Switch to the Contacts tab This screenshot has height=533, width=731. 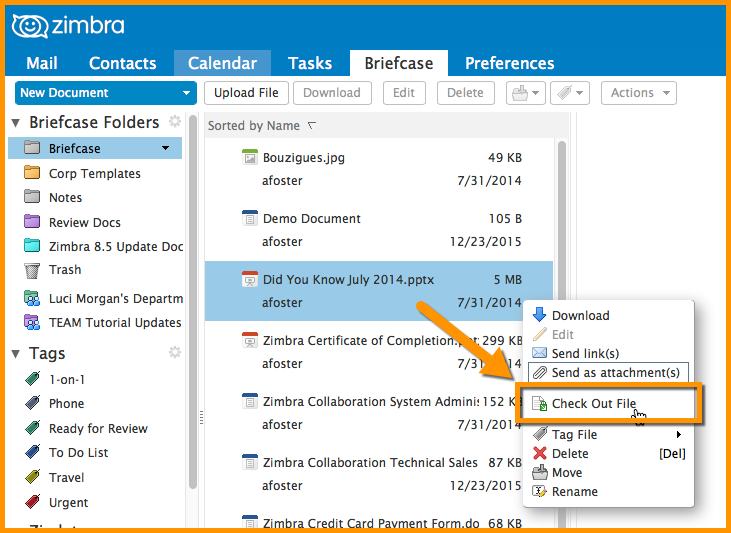pos(122,63)
